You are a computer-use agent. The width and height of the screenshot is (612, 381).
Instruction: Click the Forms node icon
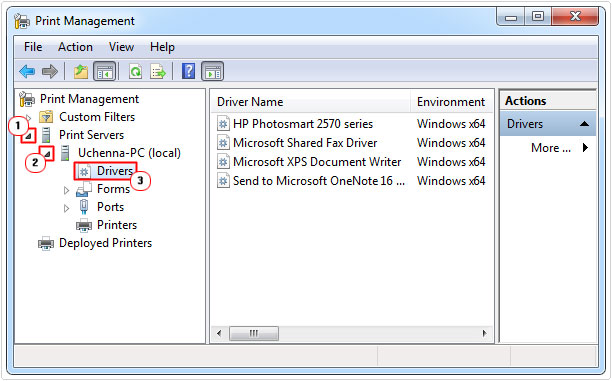click(x=84, y=189)
